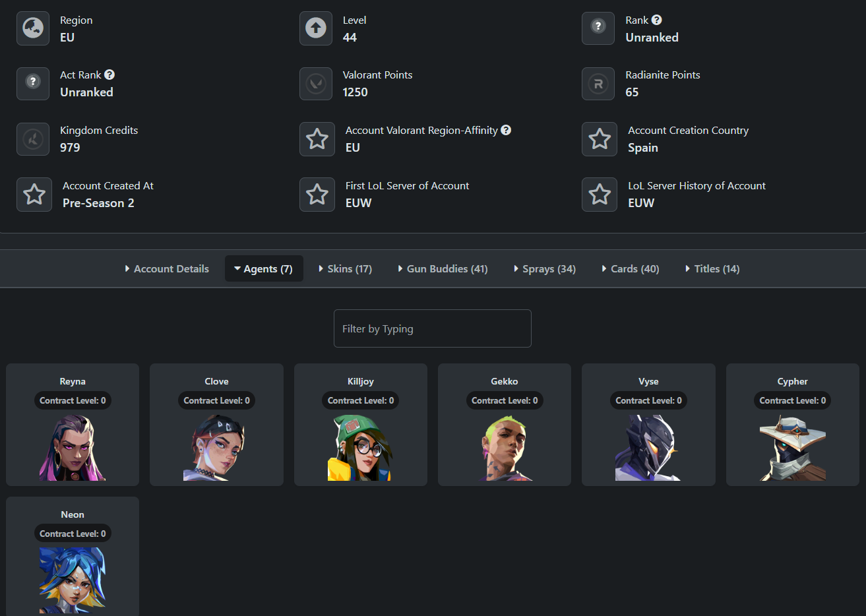
Task: Click Neon's Contract Level: 0 badge
Action: pyautogui.click(x=73, y=534)
